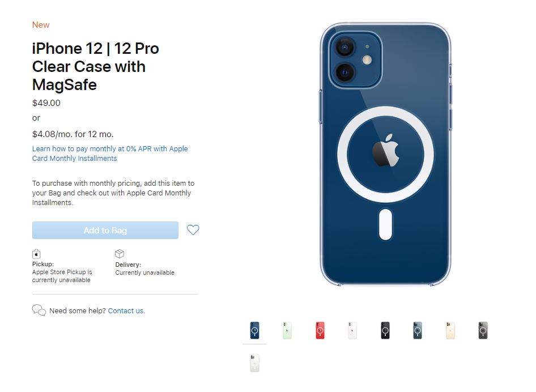The height and width of the screenshot is (392, 536).
Task: Click the Apple Store pickup bag icon
Action: (x=36, y=254)
